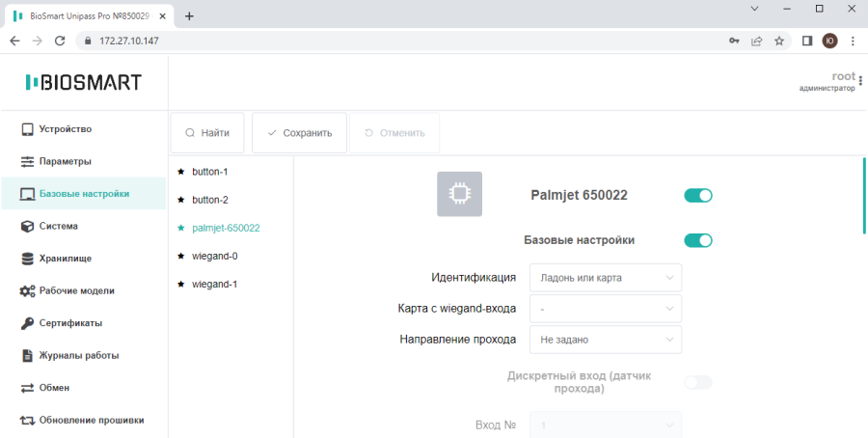Open the user menu three-dots icon

860,81
